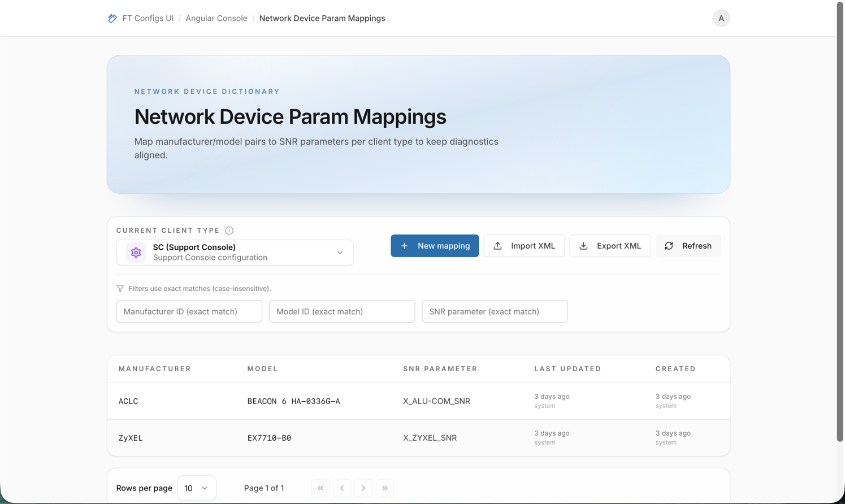Open the SC (Support Console) client dropdown
The height and width of the screenshot is (504, 845).
click(x=235, y=253)
